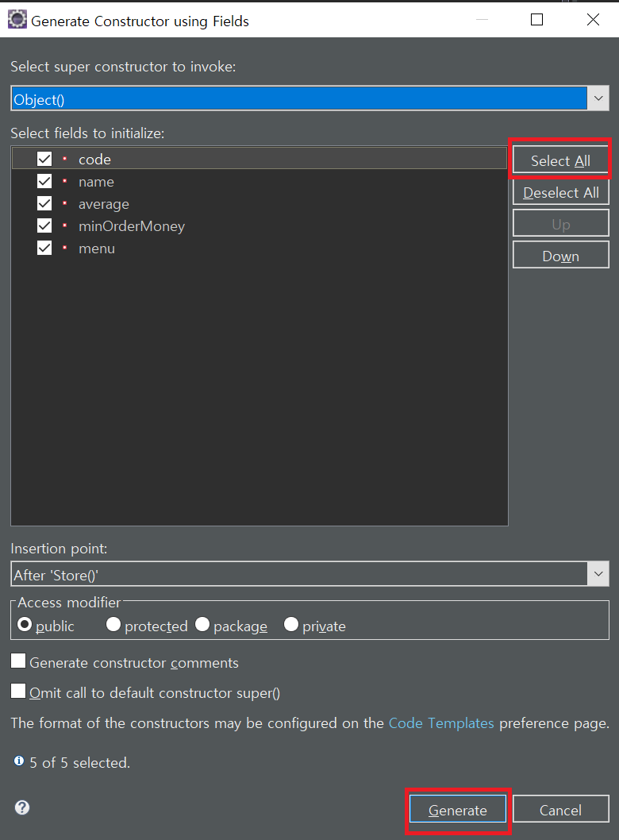
Task: Toggle the average field checkbox
Action: click(44, 203)
